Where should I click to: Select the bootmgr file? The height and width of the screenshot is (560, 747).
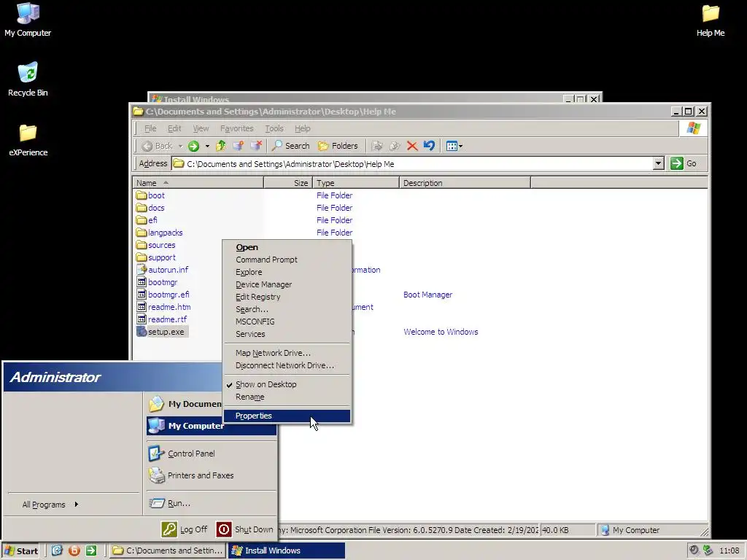tap(158, 282)
